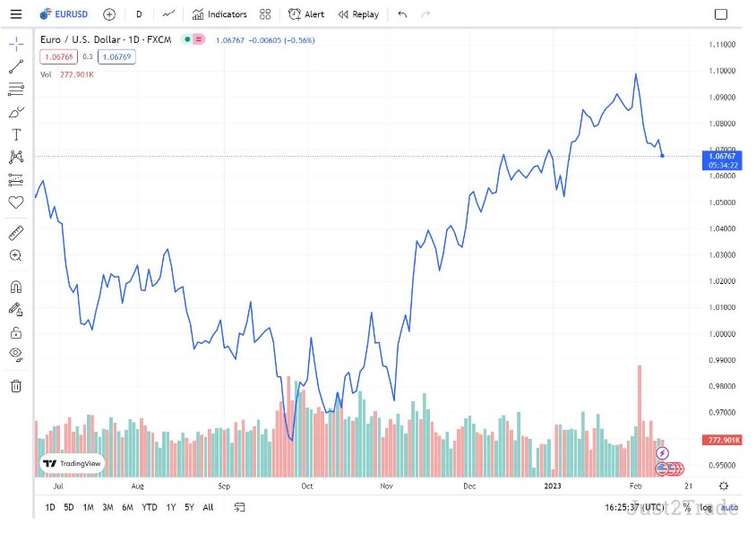The image size is (756, 533).
Task: Toggle magnet mode for drawings
Action: point(16,287)
